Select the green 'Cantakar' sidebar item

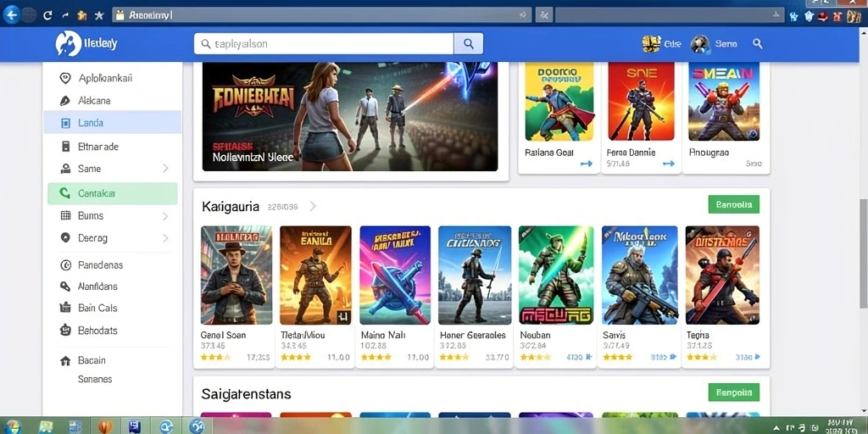[x=113, y=194]
